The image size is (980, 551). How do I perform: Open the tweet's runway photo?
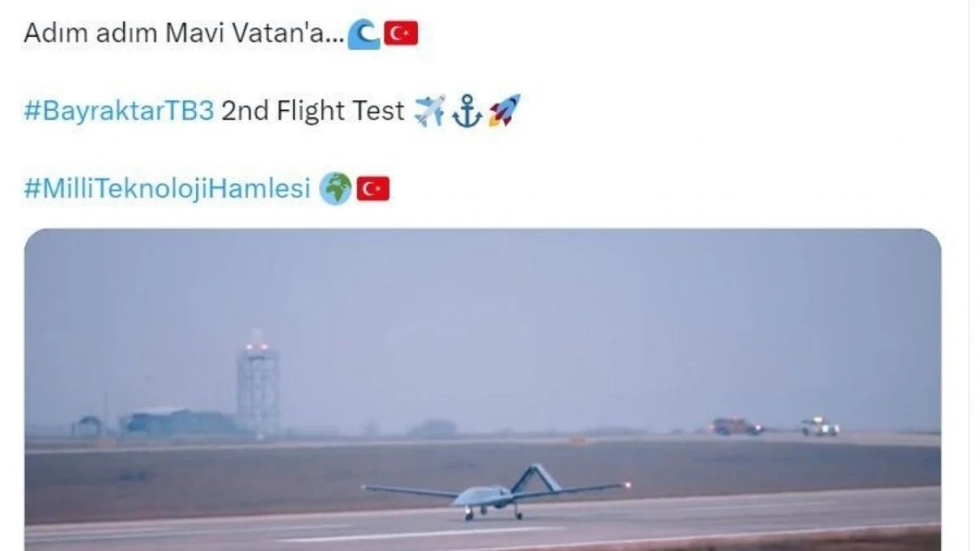point(482,390)
